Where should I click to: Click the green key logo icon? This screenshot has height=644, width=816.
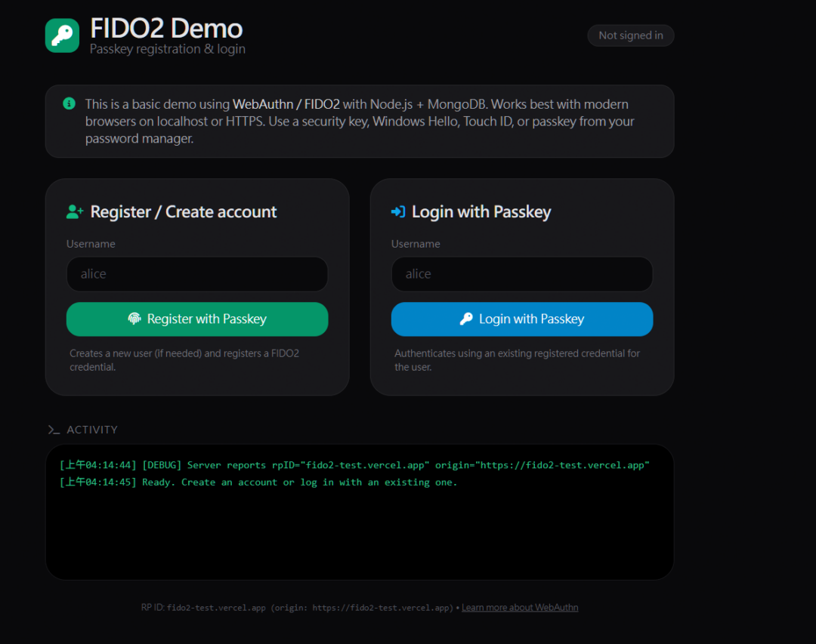62,36
